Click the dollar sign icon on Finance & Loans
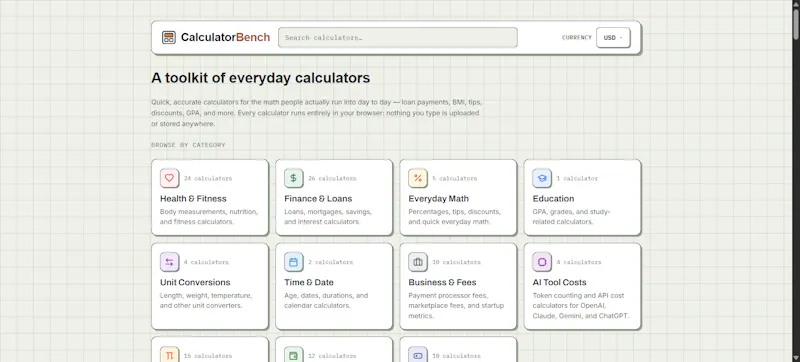Screen dimensions: 800x362 293,178
